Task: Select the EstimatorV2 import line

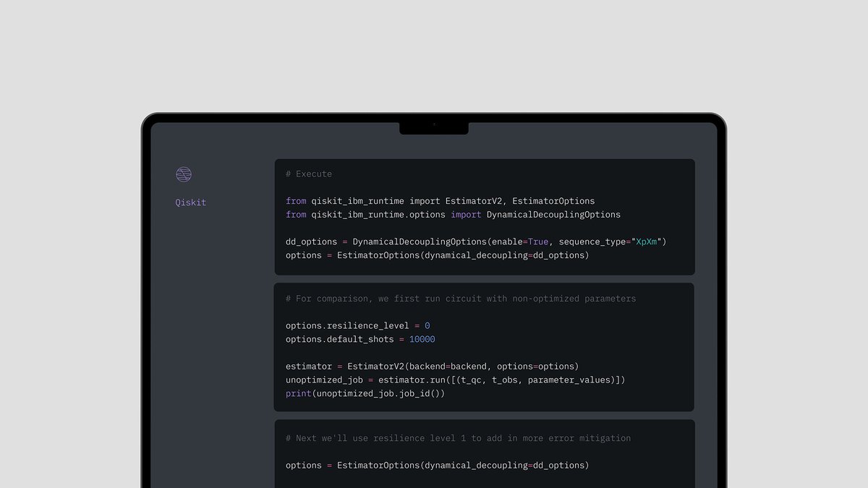Action: (x=441, y=201)
